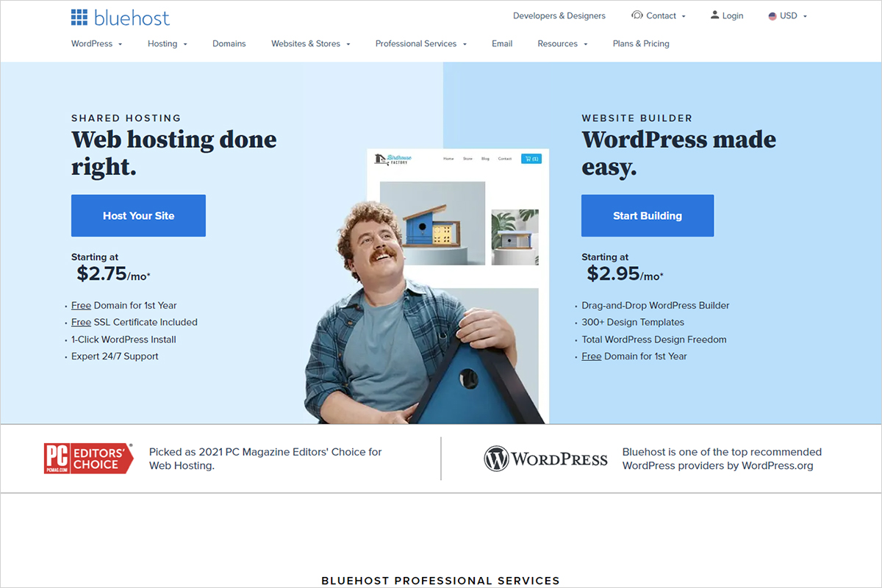Image resolution: width=882 pixels, height=588 pixels.
Task: Click the US flag currency icon
Action: tap(772, 16)
